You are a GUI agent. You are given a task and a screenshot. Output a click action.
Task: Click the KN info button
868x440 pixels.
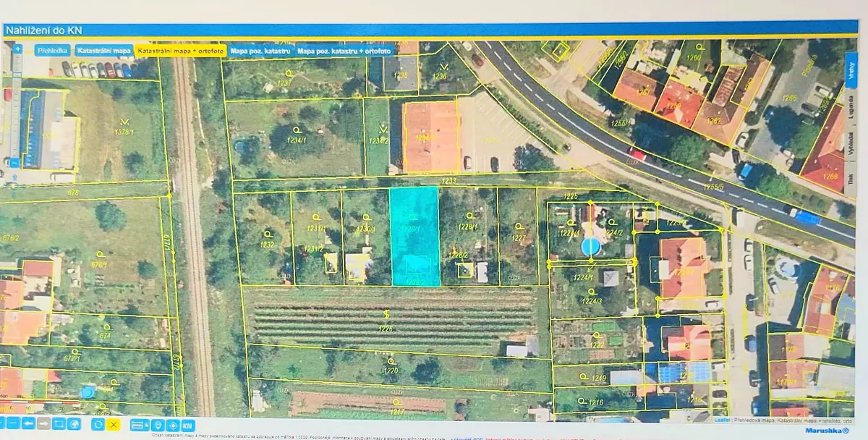pyautogui.click(x=188, y=425)
